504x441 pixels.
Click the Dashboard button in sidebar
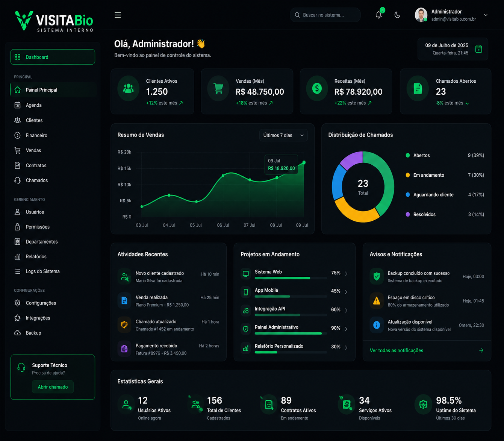(53, 57)
